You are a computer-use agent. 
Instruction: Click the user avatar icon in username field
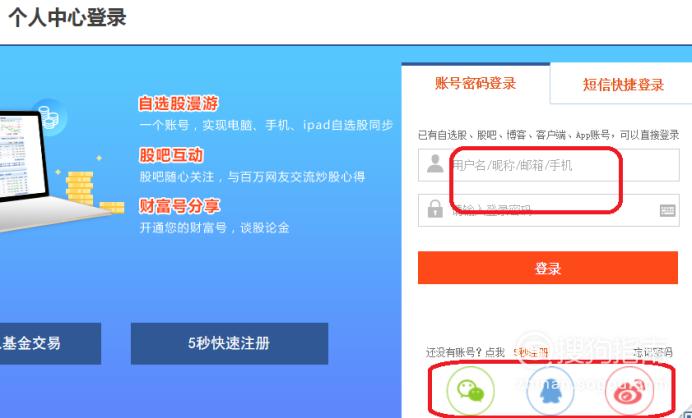[x=435, y=164]
